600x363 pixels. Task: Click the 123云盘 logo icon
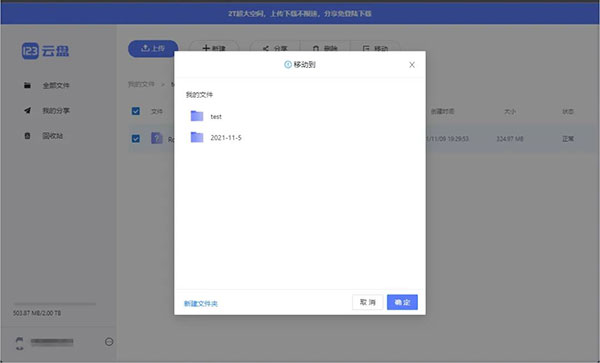coord(30,51)
